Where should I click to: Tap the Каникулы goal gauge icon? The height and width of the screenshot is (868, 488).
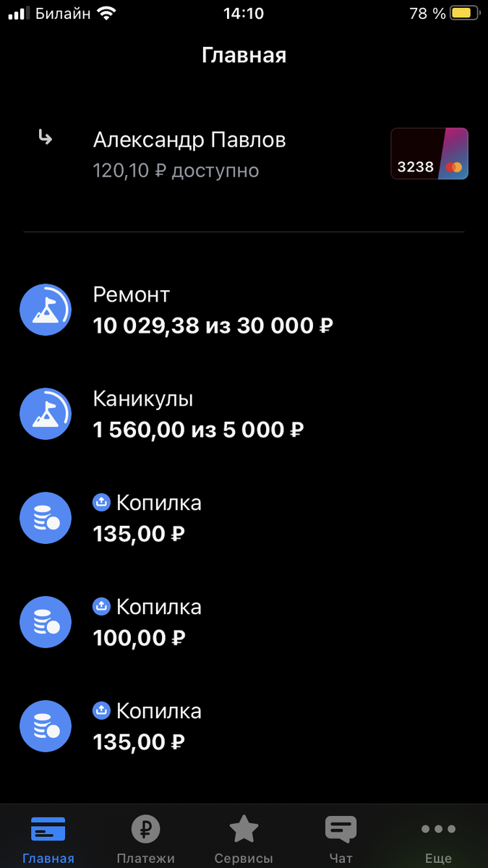coord(46,414)
